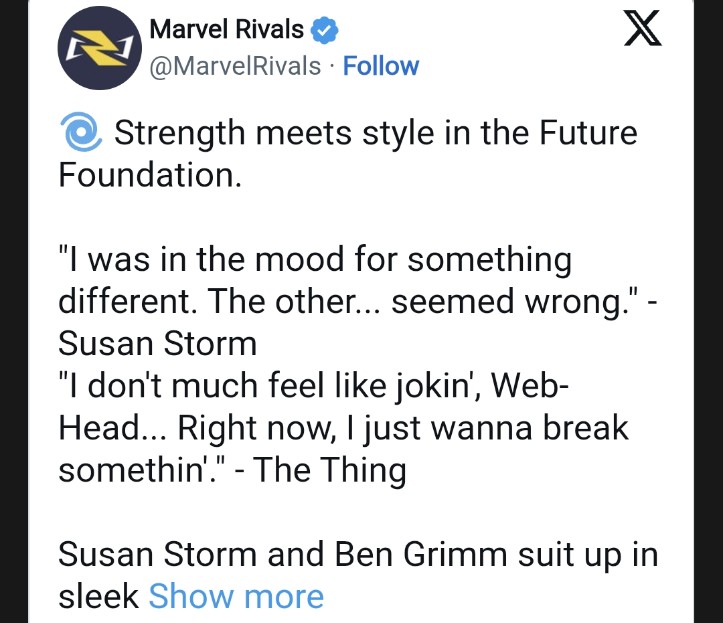Open the Marvel Rivals profile avatar
The image size is (723, 623).
97,48
